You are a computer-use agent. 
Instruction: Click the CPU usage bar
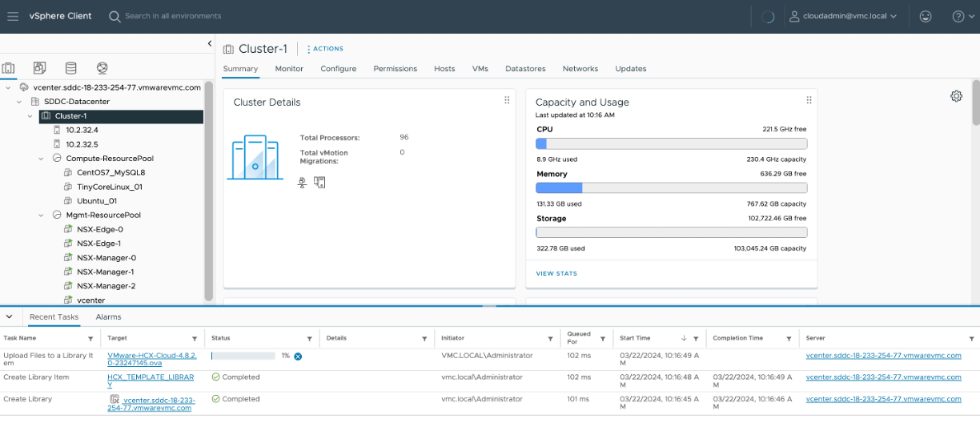tap(671, 144)
